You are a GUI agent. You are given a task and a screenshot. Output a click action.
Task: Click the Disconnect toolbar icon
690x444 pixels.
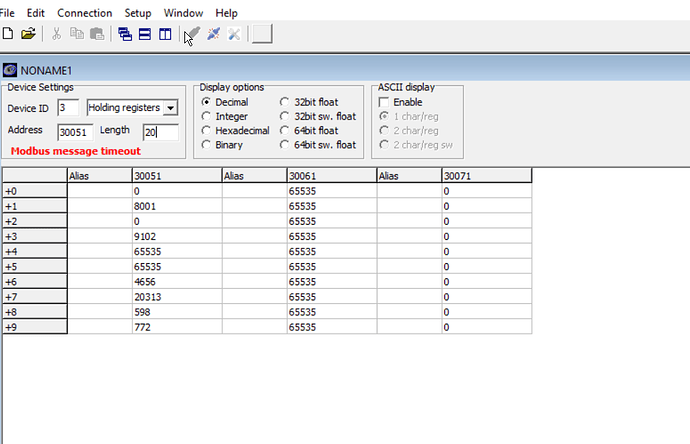(x=234, y=34)
